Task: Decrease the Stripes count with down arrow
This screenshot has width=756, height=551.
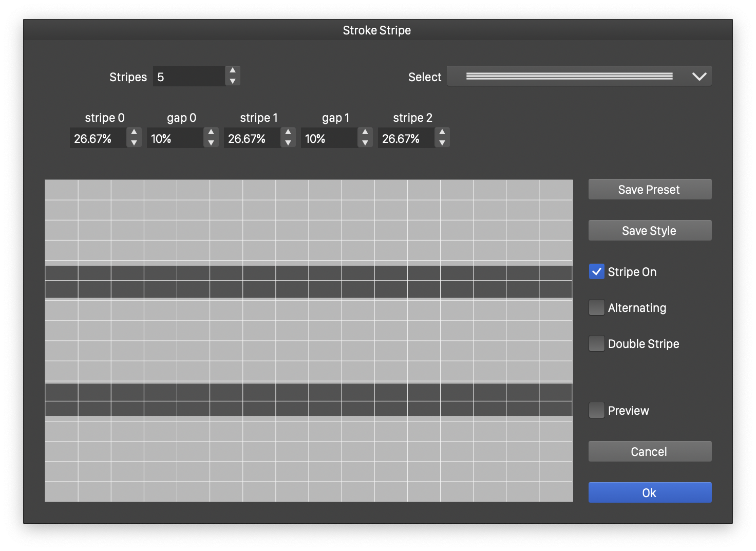Action: pyautogui.click(x=233, y=81)
